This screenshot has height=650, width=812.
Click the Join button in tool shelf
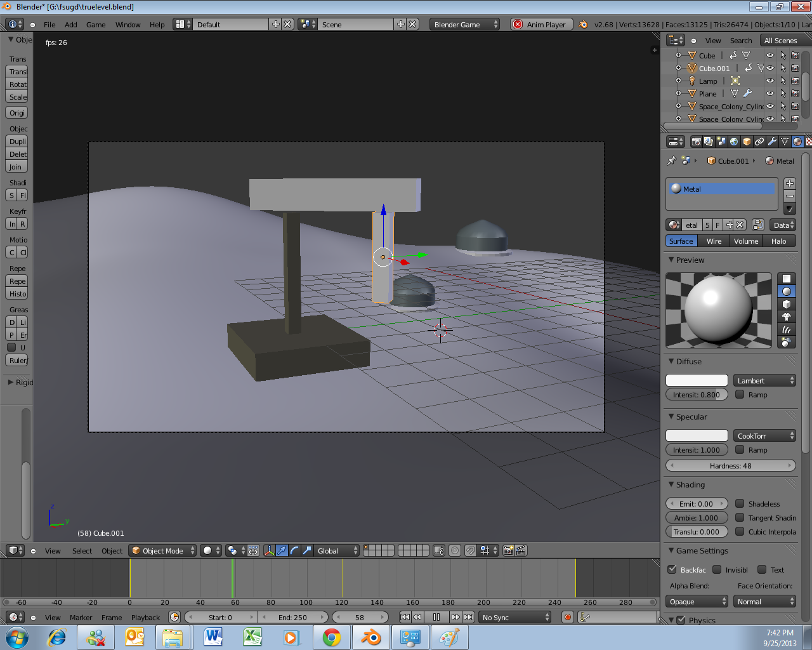pos(16,167)
